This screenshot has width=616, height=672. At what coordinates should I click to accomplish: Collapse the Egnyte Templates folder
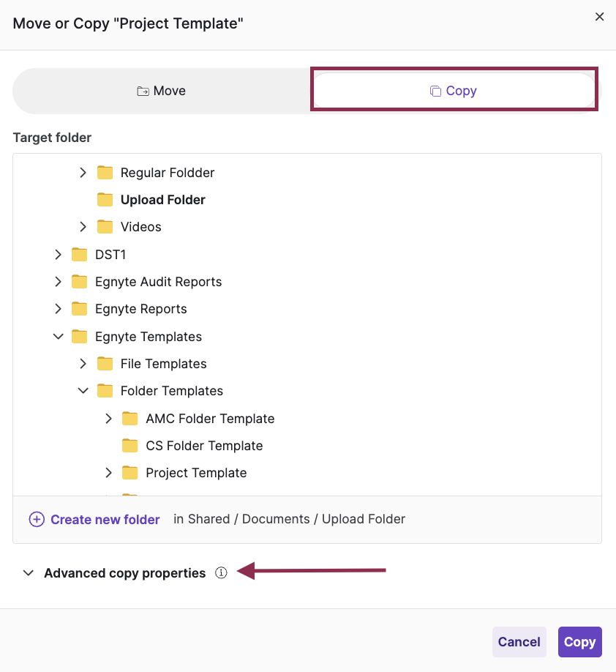tap(58, 336)
